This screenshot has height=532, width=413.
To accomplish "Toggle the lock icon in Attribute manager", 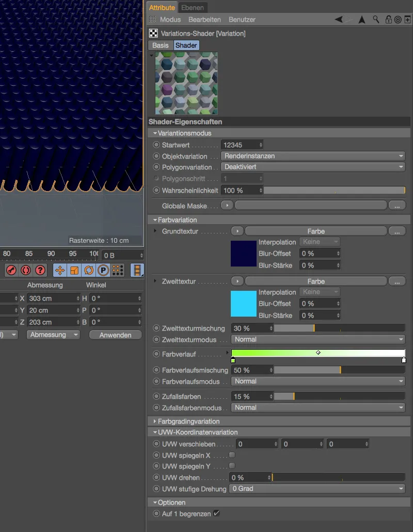I will point(388,20).
